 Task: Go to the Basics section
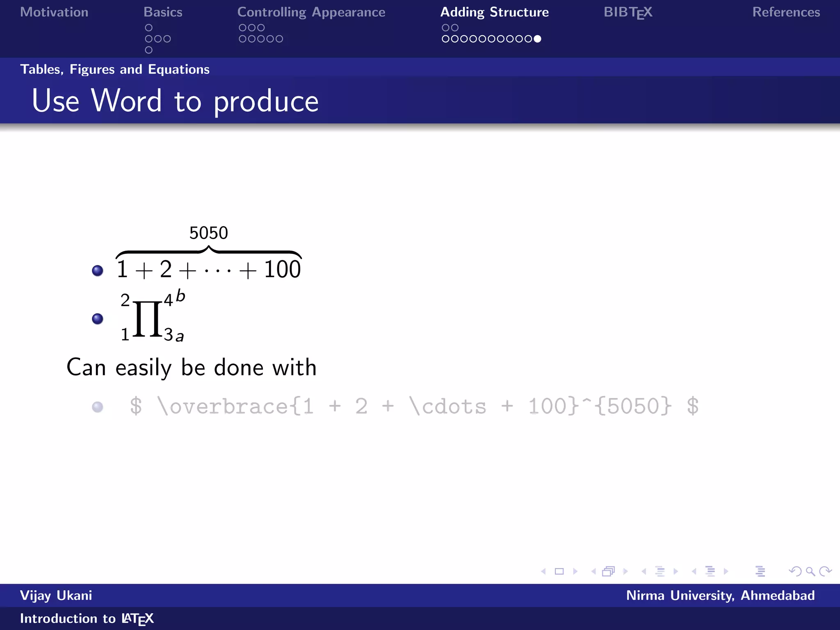(x=163, y=12)
